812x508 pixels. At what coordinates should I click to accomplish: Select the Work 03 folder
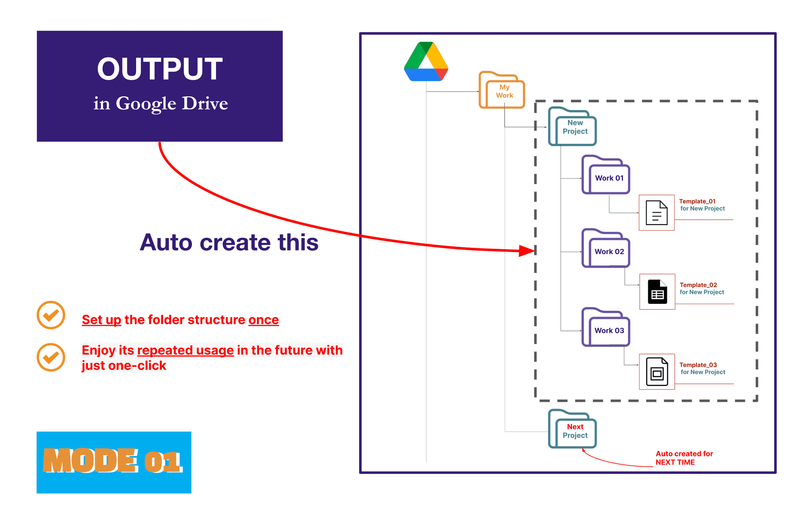[606, 327]
